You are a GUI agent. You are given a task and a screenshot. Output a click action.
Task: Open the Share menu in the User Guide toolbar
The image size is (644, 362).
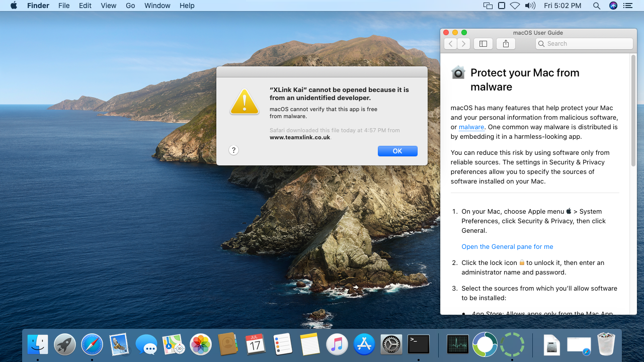(x=506, y=44)
